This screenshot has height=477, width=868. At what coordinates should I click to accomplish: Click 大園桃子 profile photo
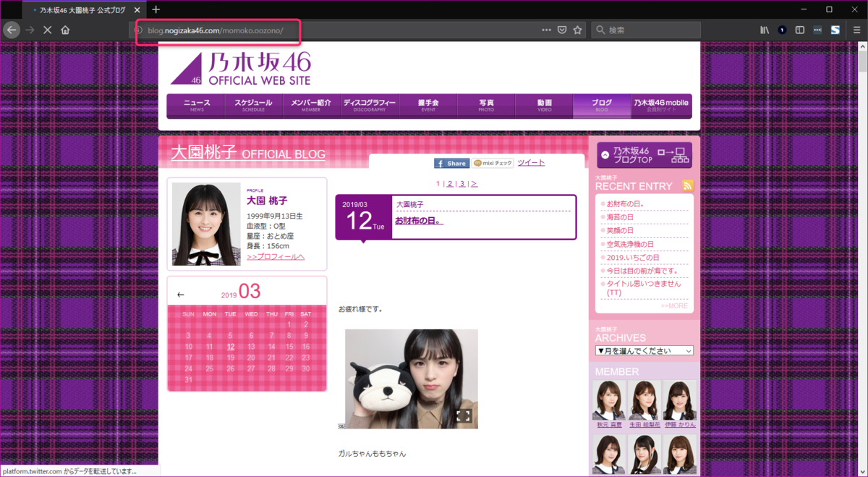tap(206, 224)
